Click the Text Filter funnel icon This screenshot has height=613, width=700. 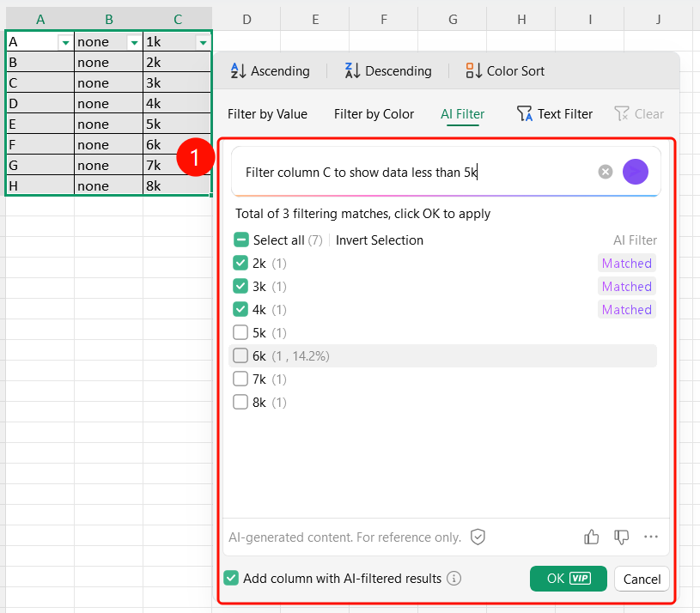pyautogui.click(x=525, y=114)
